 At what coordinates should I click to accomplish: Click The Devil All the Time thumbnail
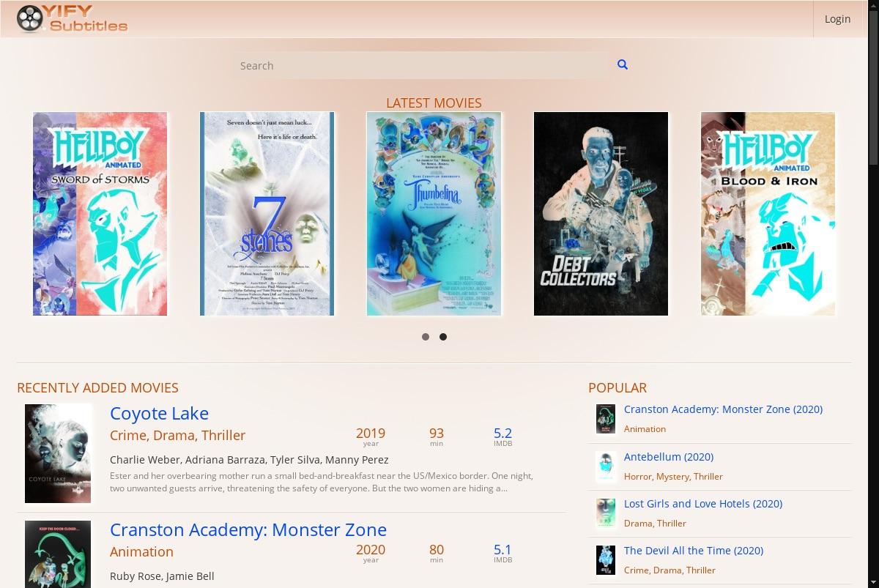(606, 560)
